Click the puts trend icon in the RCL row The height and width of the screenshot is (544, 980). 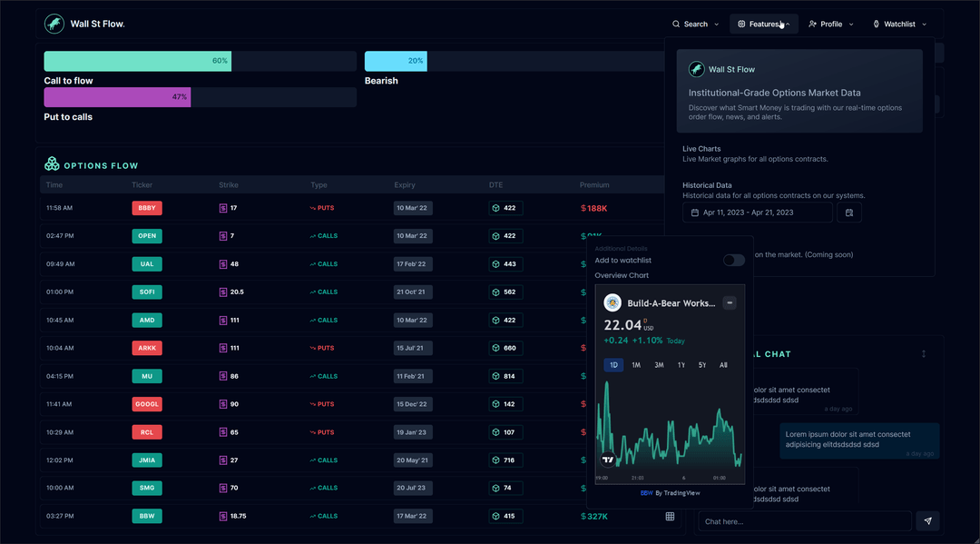click(312, 432)
